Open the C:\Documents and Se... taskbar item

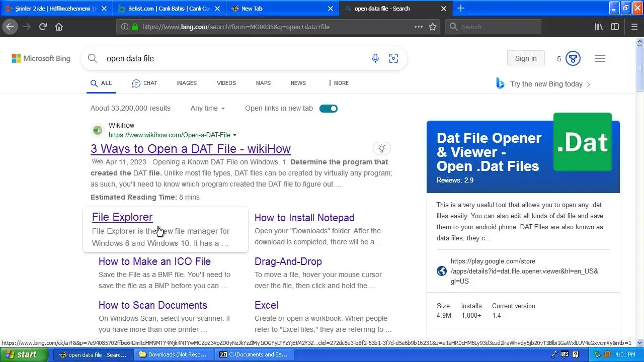point(254,354)
